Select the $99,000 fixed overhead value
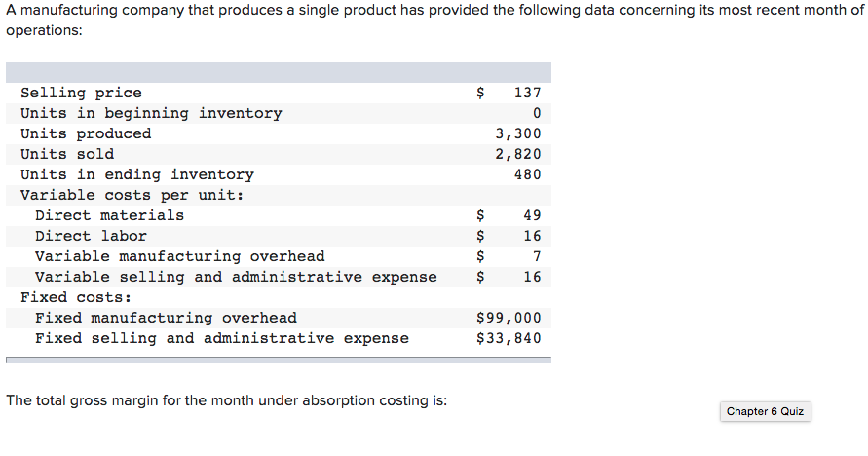Screen dimensions: 868x456 pyautogui.click(x=508, y=318)
